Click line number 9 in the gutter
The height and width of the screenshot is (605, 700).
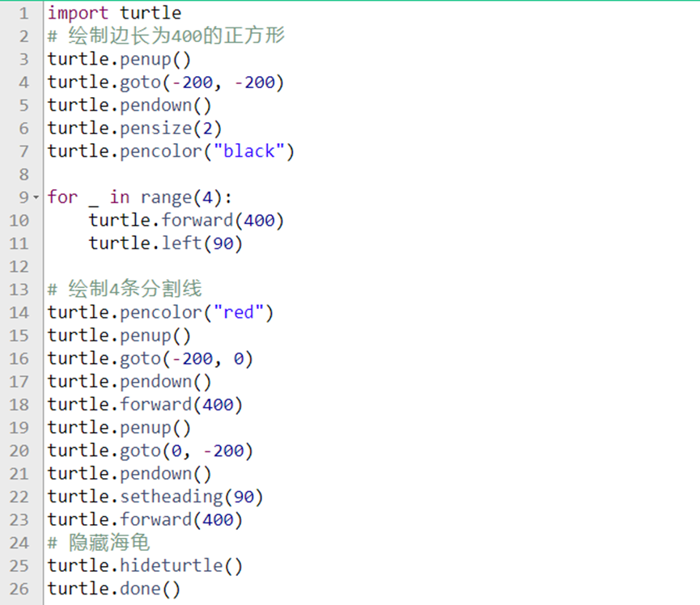point(23,197)
